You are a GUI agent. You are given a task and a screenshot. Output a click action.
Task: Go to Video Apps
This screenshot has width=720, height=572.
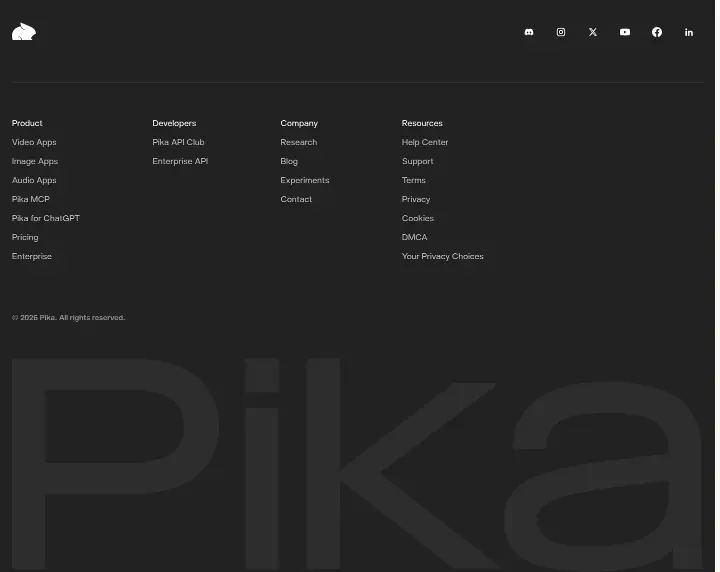34,142
